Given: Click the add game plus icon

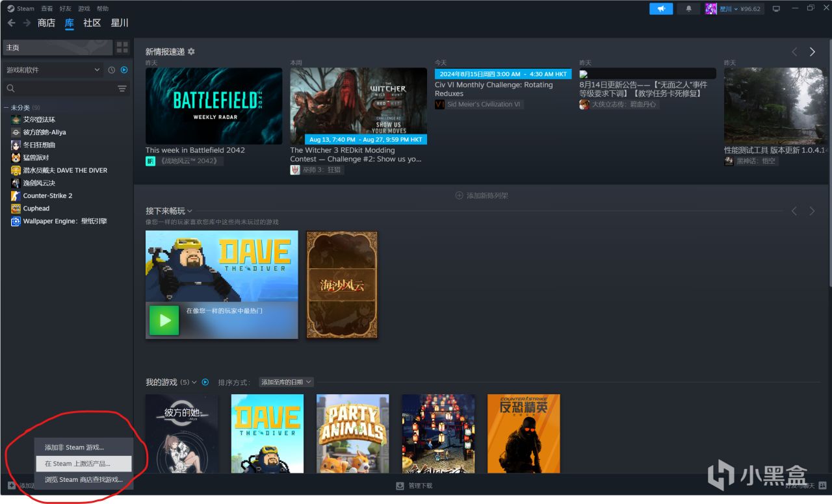Looking at the screenshot, I should 11,485.
